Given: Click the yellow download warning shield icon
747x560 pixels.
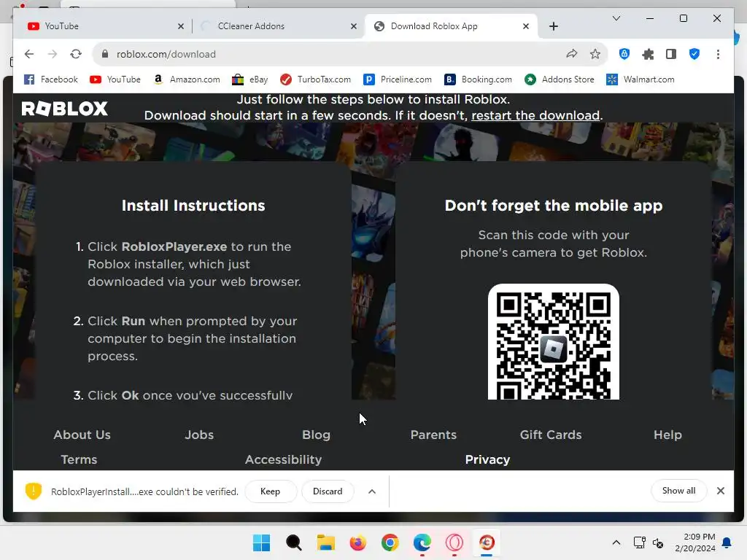Looking at the screenshot, I should coord(34,491).
